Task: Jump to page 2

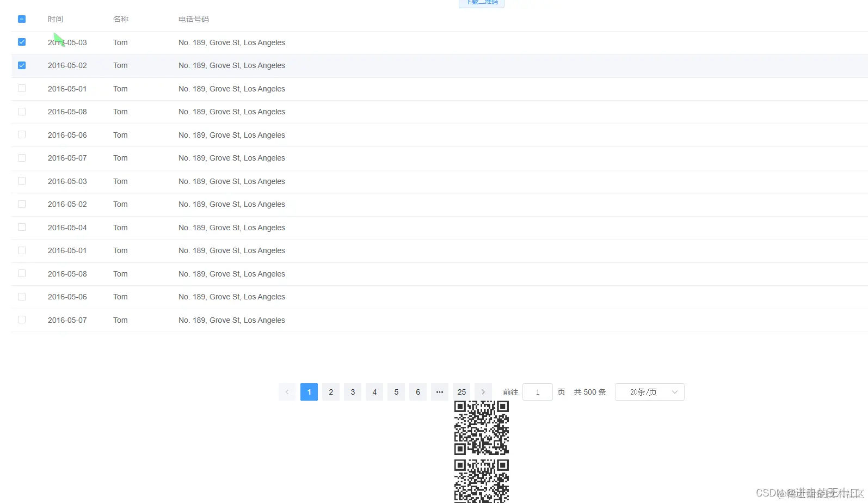Action: 331,392
